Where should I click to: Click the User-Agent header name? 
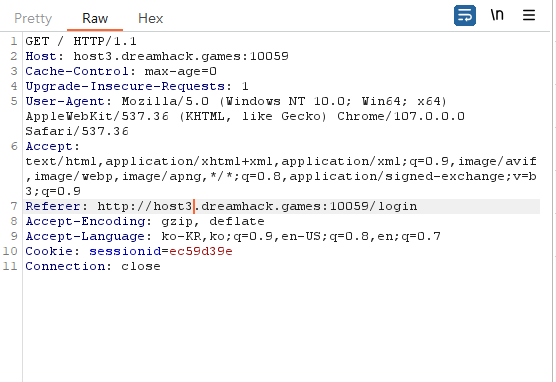tap(65, 101)
